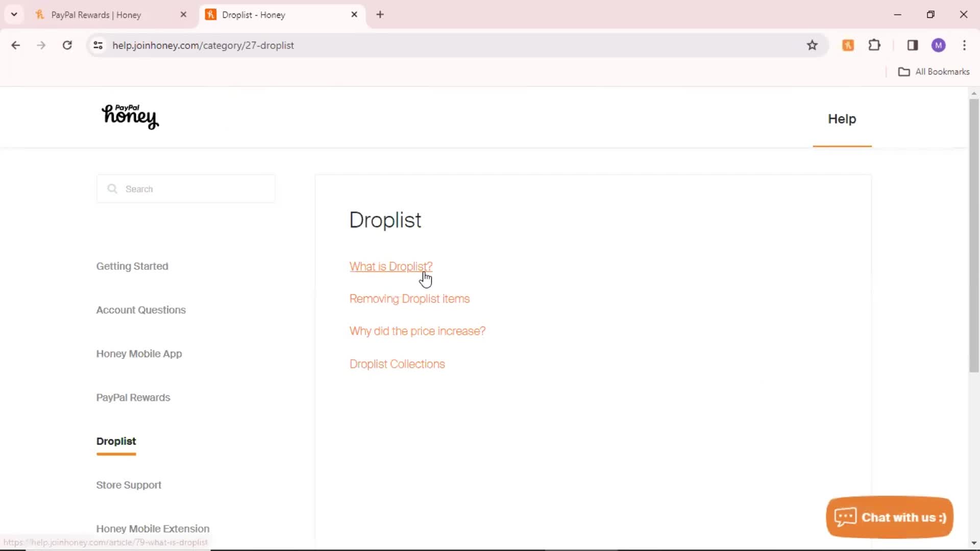Open the What is Droplist article
This screenshot has height=551, width=980.
pos(390,266)
